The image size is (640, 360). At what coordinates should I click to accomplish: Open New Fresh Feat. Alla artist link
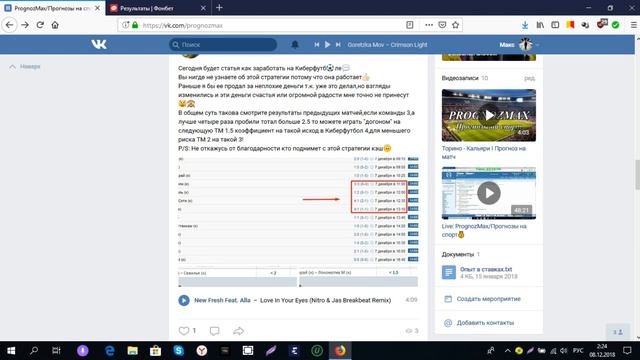pos(222,300)
